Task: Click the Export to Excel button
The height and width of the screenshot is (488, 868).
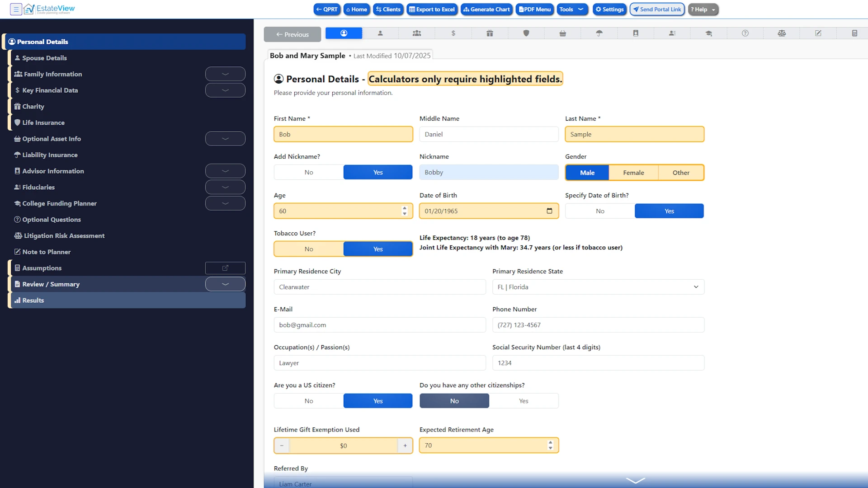Action: click(432, 9)
